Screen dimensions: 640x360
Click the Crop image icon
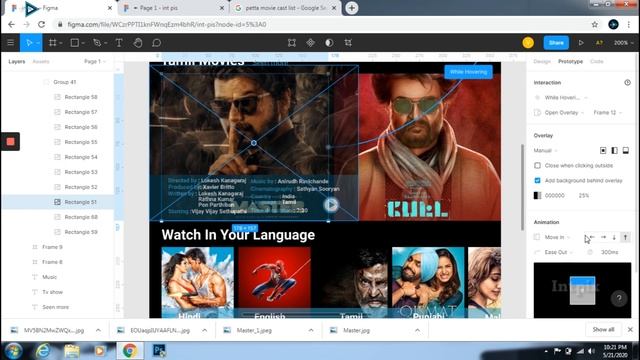tap(348, 43)
